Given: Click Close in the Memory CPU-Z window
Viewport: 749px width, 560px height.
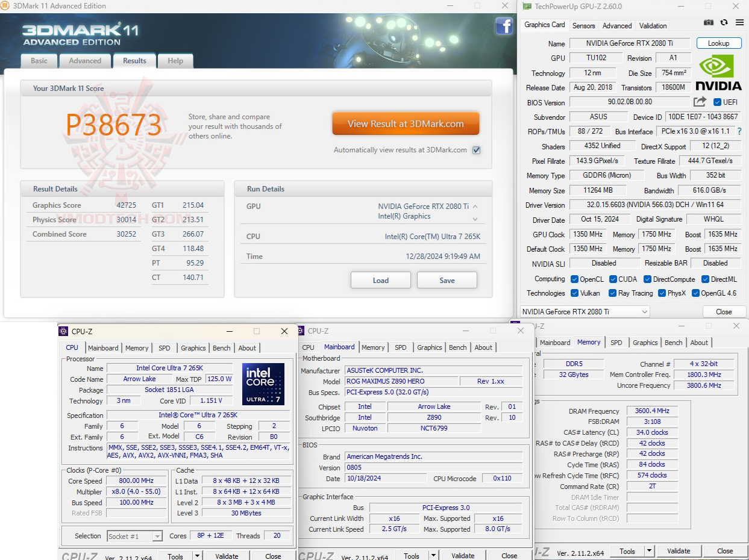Looking at the screenshot, I should [x=725, y=551].
